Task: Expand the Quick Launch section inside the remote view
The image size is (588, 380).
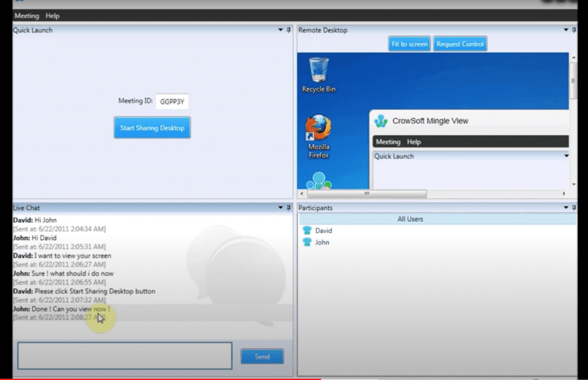Action: 566,156
